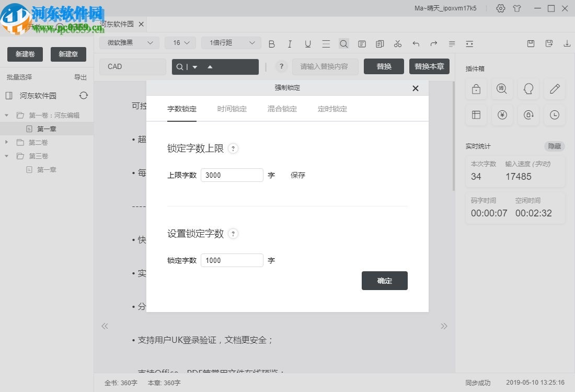This screenshot has width=575, height=392.
Task: Expand the 第二卷 volume in the sidebar
Action: pyautogui.click(x=6, y=142)
